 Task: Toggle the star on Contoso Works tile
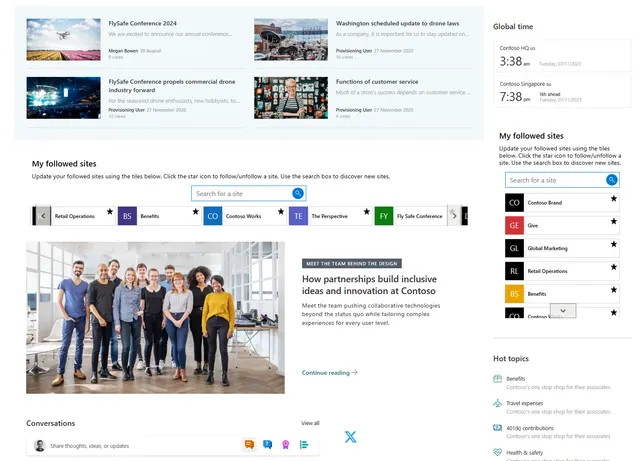pyautogui.click(x=281, y=212)
